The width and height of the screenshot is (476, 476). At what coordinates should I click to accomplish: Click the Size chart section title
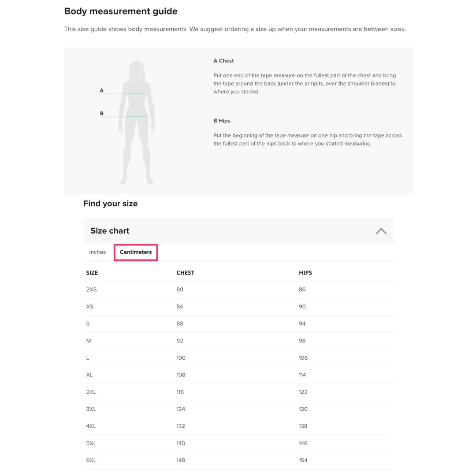pos(110,231)
